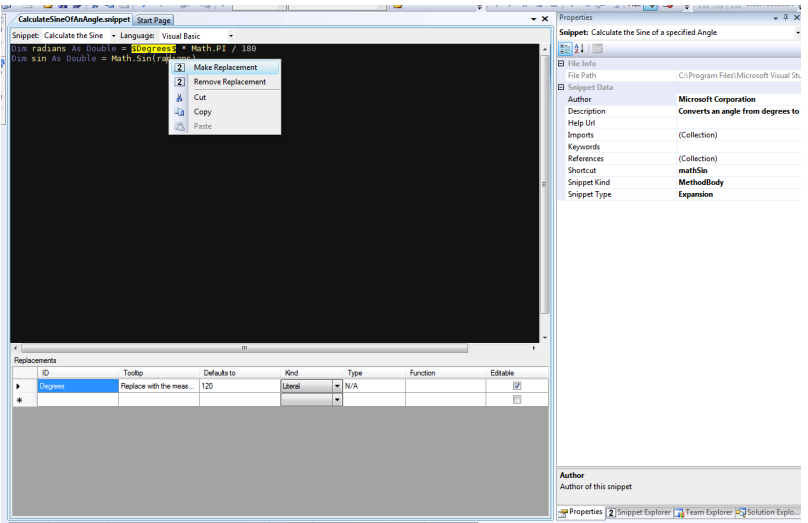
Task: Click the new row asterisk header
Action: point(25,400)
